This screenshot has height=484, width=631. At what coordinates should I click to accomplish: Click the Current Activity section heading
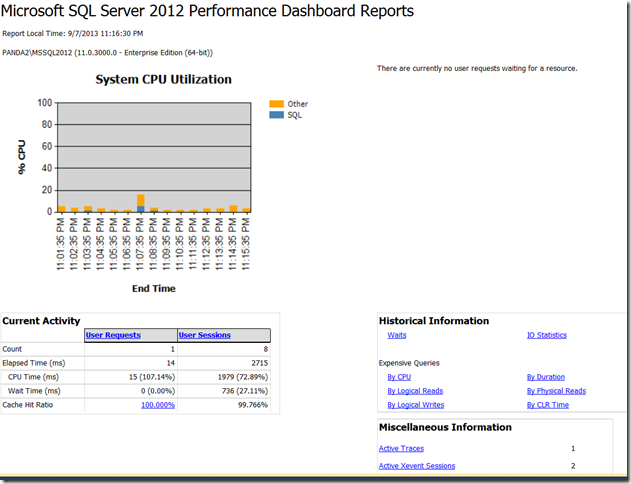pyautogui.click(x=42, y=320)
